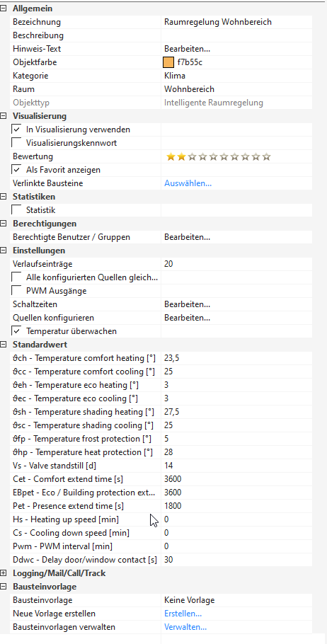Collapse the Bausteinvorlage section
The height and width of the screenshot is (644, 327).
pyautogui.click(x=4, y=587)
